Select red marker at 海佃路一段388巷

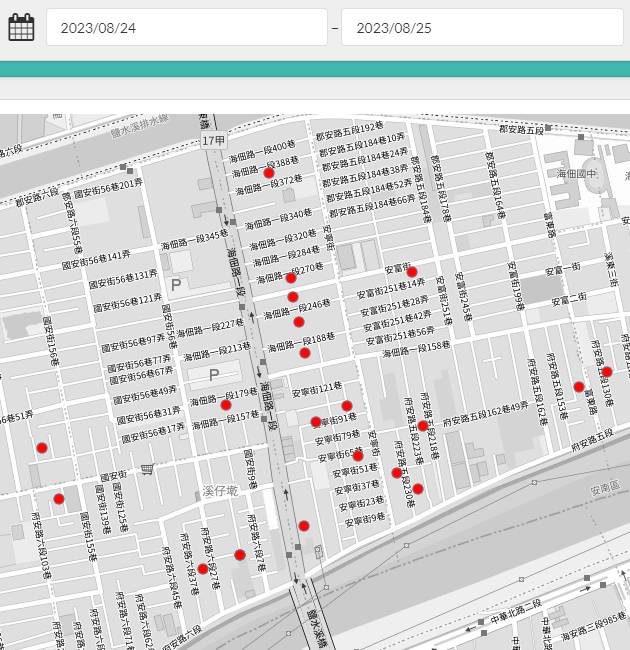click(269, 173)
